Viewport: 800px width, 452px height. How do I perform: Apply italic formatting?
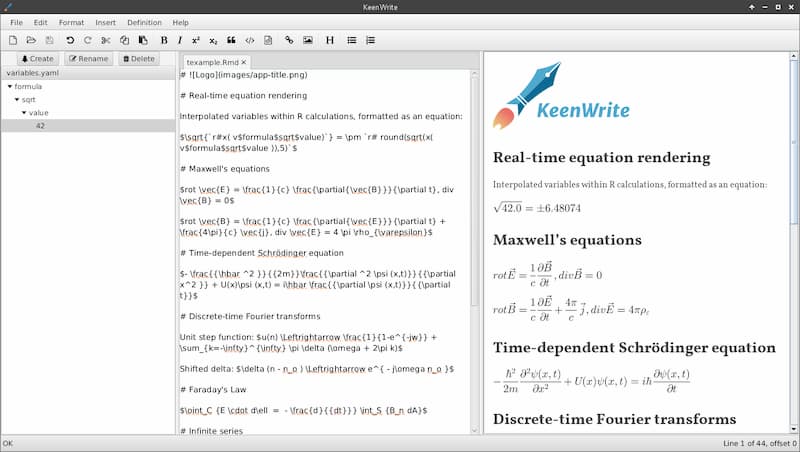point(180,40)
